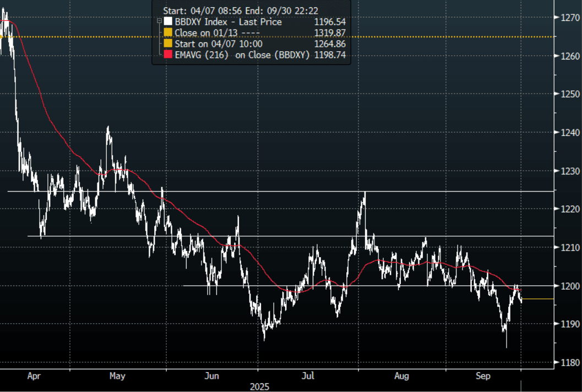Viewport: 582px width, 392px height.
Task: Click yellow last price marker near right axis
Action: point(537,299)
